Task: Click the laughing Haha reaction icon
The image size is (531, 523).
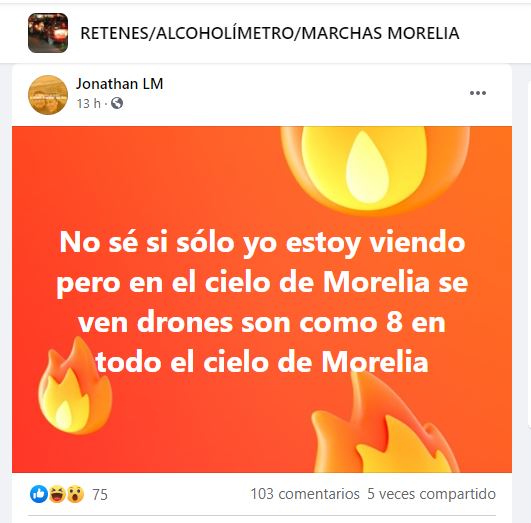Action: [x=57, y=494]
